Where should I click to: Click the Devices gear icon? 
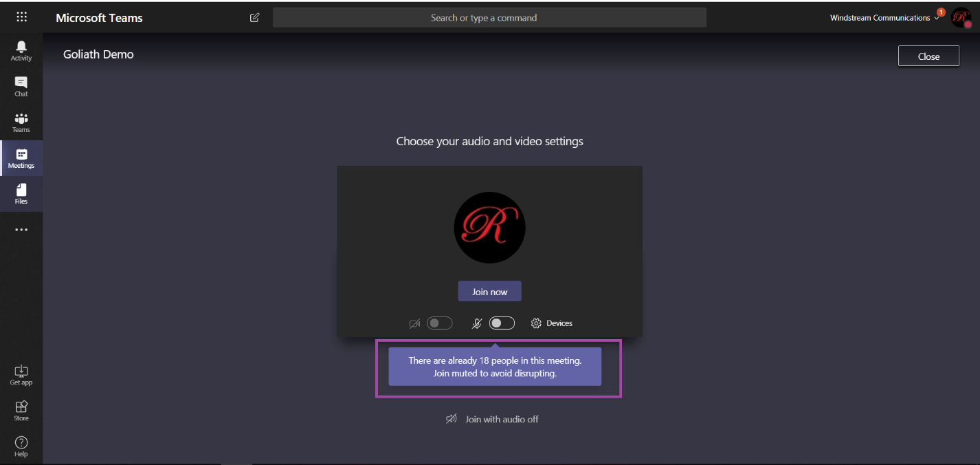537,323
